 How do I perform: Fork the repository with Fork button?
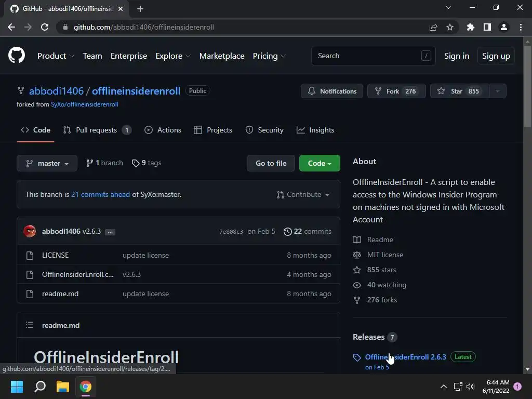tap(396, 91)
